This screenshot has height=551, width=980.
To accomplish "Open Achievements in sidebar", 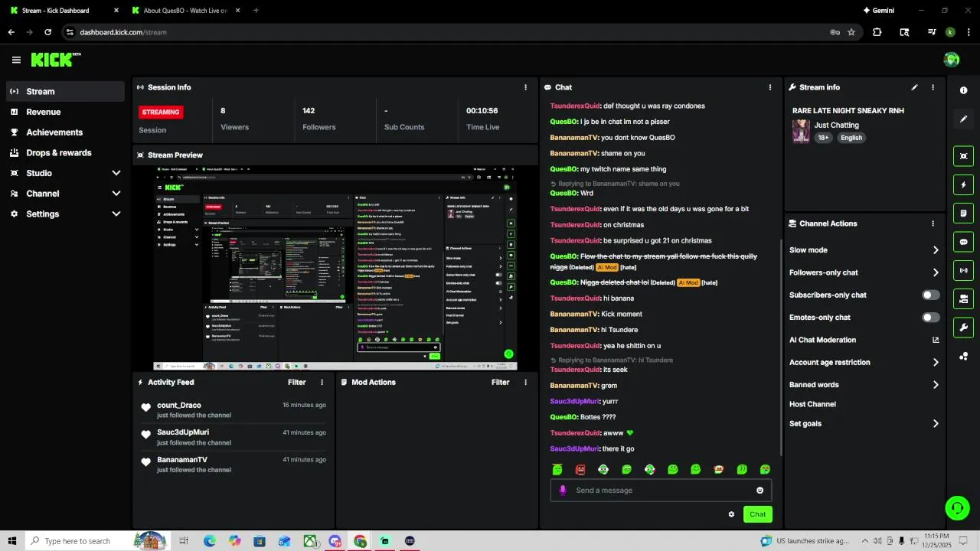I will [65, 132].
